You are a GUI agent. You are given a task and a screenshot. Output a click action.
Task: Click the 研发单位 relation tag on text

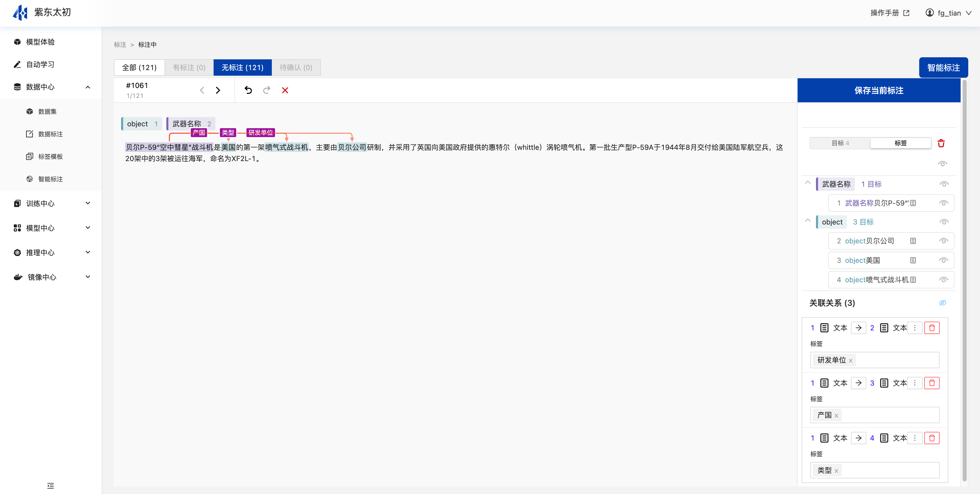point(261,132)
